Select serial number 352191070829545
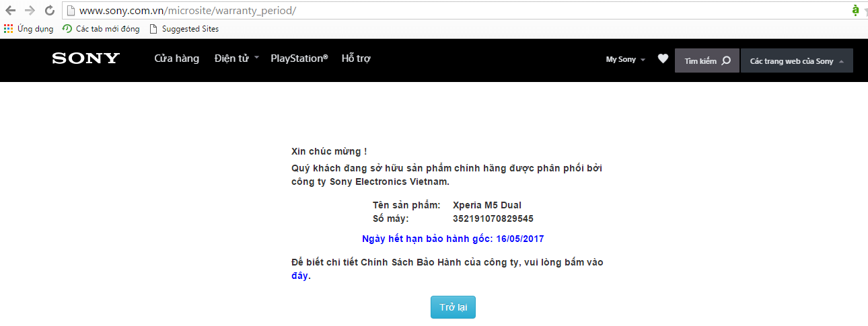The image size is (868, 326). coord(493,218)
